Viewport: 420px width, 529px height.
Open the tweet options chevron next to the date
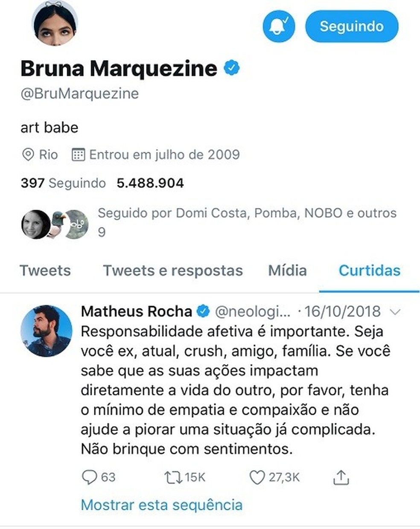coord(393,311)
